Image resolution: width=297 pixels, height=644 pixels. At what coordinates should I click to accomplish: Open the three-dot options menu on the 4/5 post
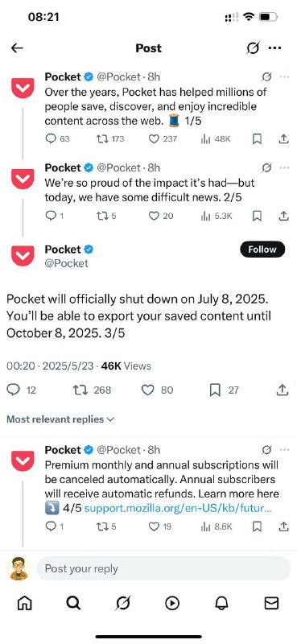(284, 450)
